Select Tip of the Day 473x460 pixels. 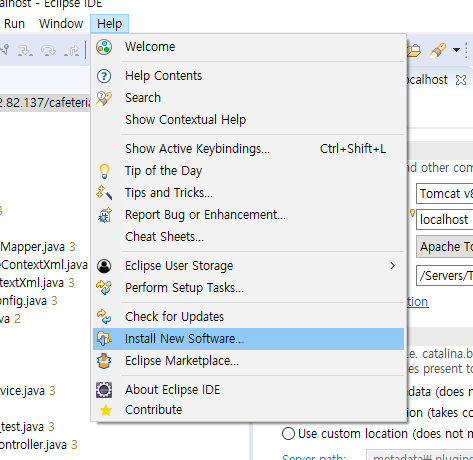248,171
